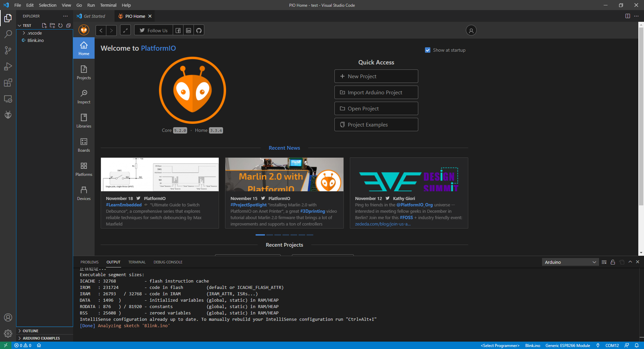Open the Blink.ino file
Image resolution: width=644 pixels, height=349 pixels.
45,40
